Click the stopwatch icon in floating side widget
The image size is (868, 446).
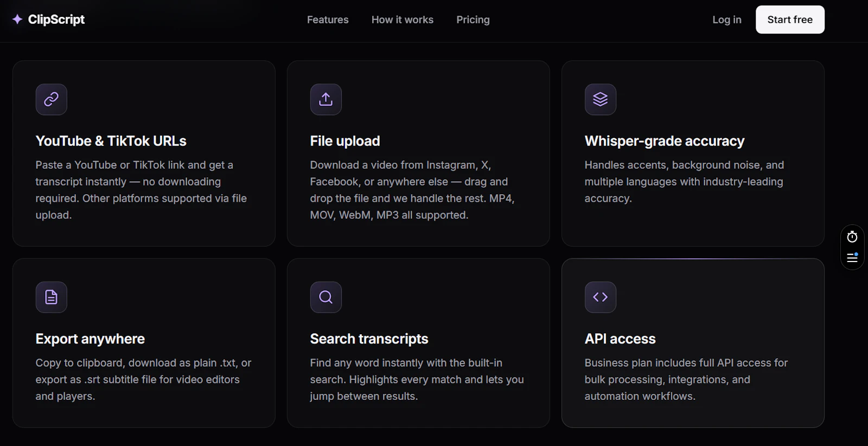tap(852, 237)
